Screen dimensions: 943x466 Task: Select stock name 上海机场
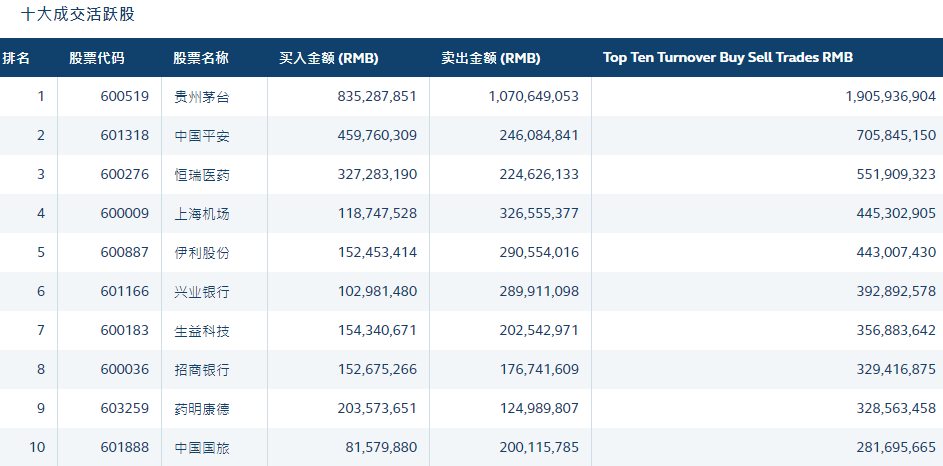pyautogui.click(x=201, y=214)
